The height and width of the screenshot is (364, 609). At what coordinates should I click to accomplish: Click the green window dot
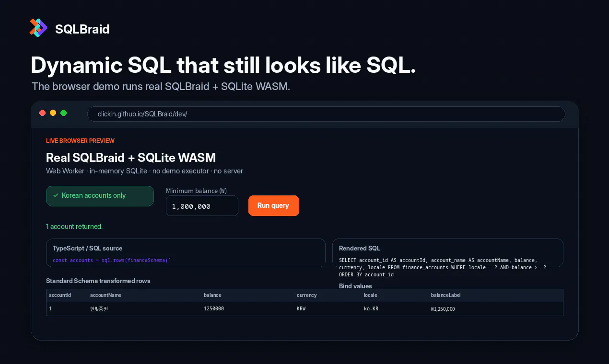(x=63, y=113)
